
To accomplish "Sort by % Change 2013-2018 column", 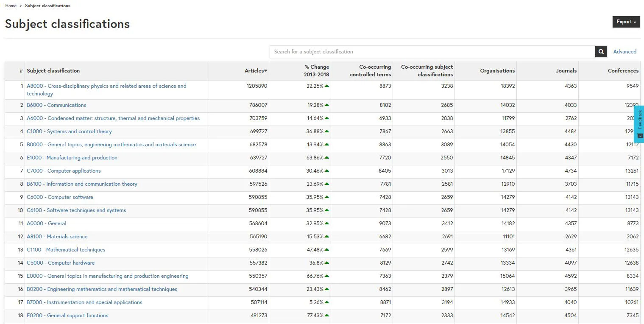I will click(316, 71).
